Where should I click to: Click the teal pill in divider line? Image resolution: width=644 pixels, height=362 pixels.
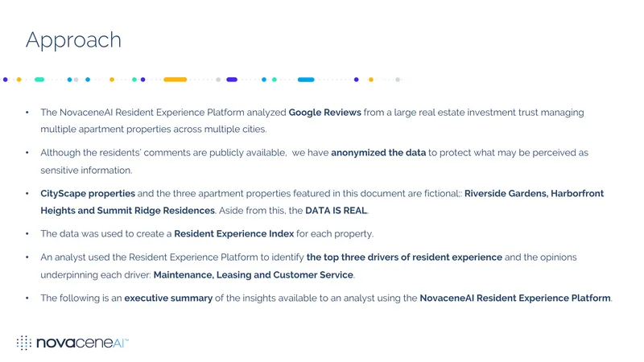tap(39, 80)
